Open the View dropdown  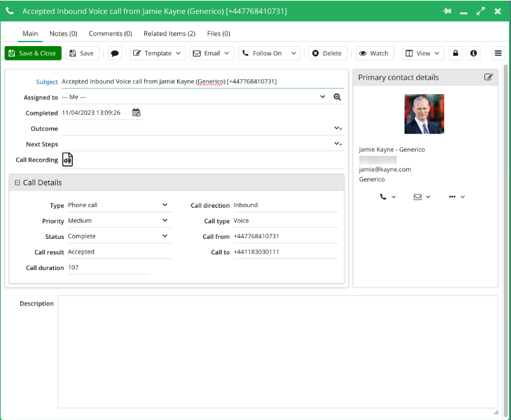click(x=423, y=53)
